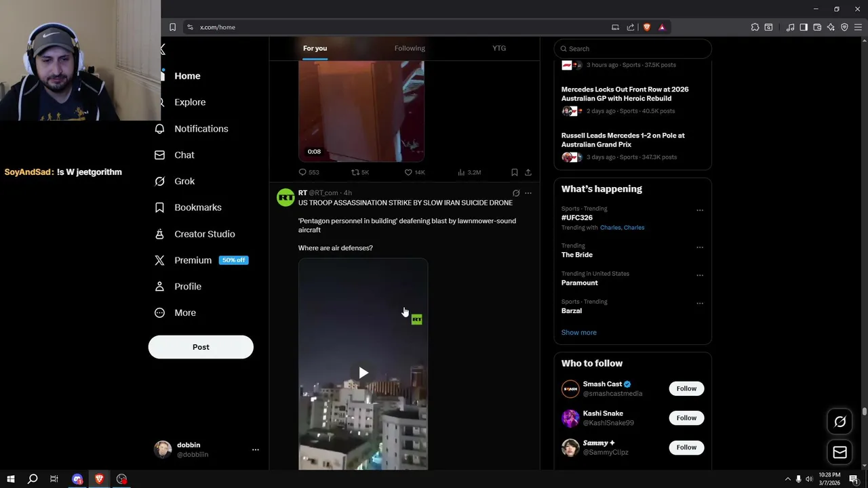The height and width of the screenshot is (488, 868).
Task: Click into the Search input field
Action: 633,49
